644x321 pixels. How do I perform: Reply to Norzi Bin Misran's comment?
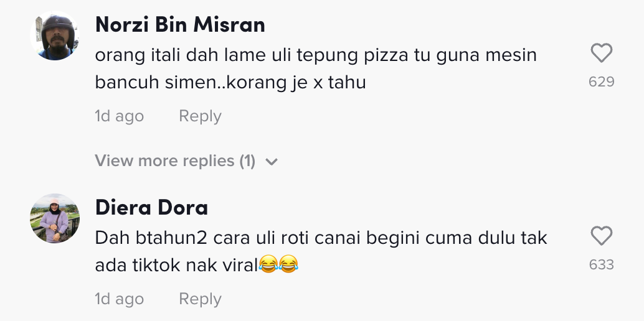point(200,116)
